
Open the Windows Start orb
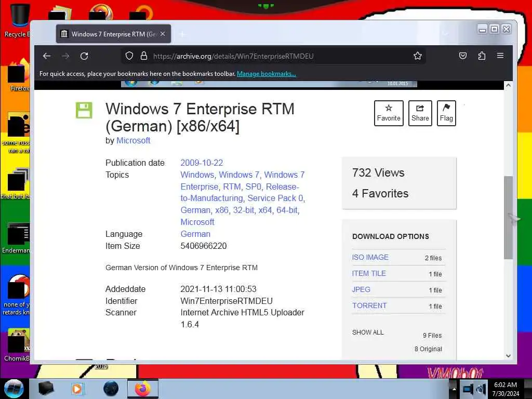coord(14,389)
